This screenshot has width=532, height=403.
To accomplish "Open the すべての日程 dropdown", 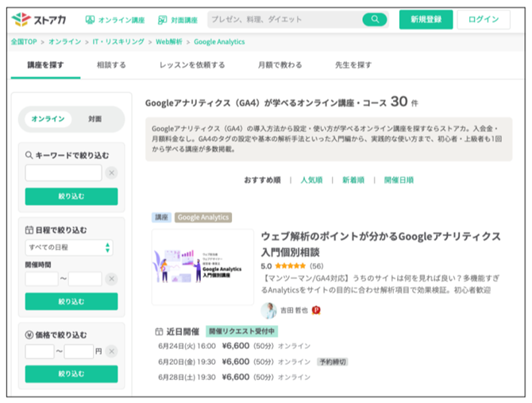I will (69, 247).
